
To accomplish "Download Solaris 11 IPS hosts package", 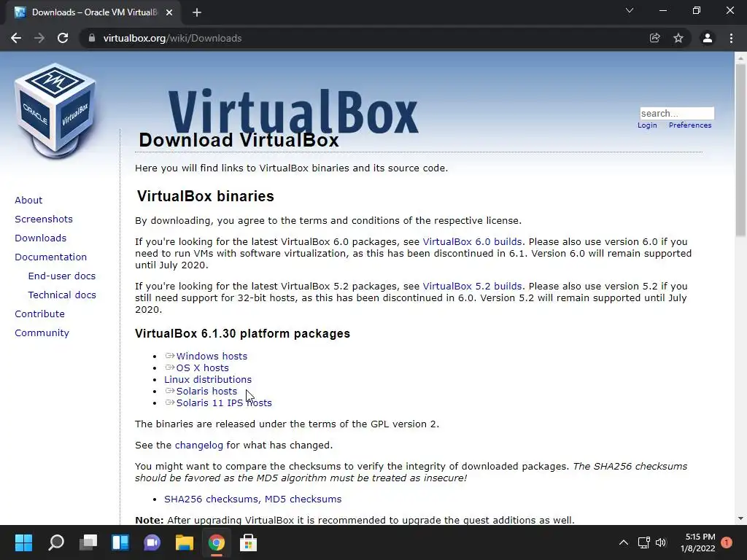I will point(224,402).
